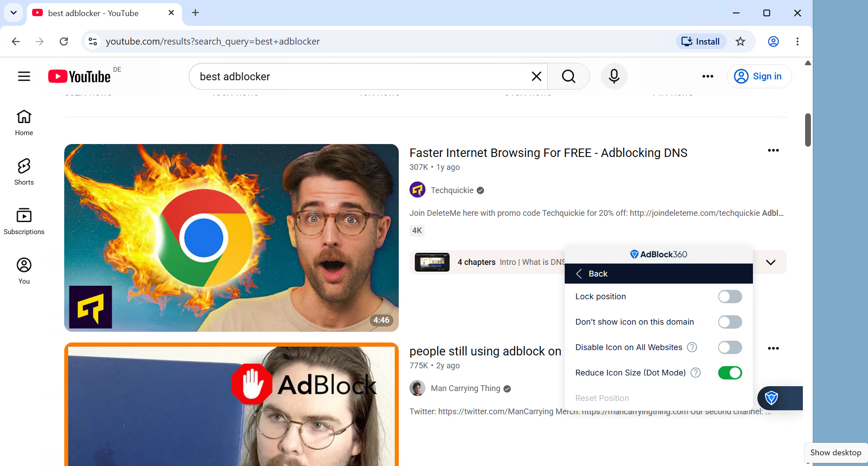Screen dimensions: 868x466
Task: Open more actions for Faster Internet Browsing video
Action: [773, 150]
